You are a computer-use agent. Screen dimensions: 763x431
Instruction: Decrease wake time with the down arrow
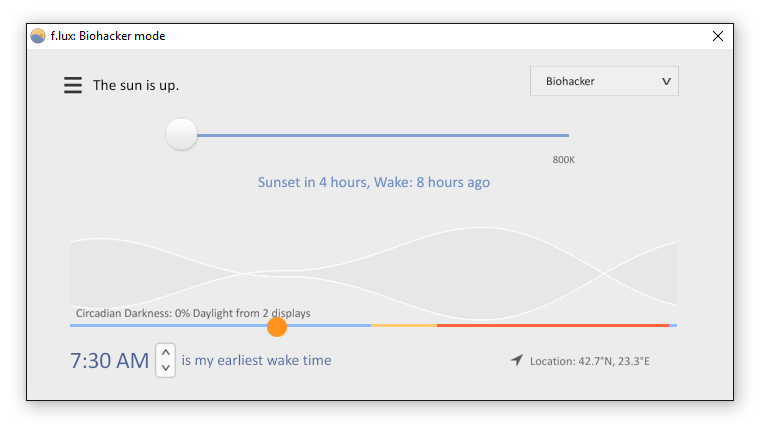(x=165, y=368)
